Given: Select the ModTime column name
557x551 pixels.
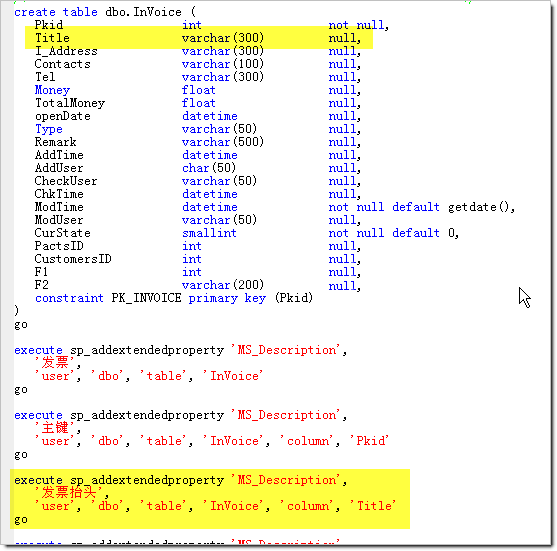Looking at the screenshot, I should click(x=59, y=207).
